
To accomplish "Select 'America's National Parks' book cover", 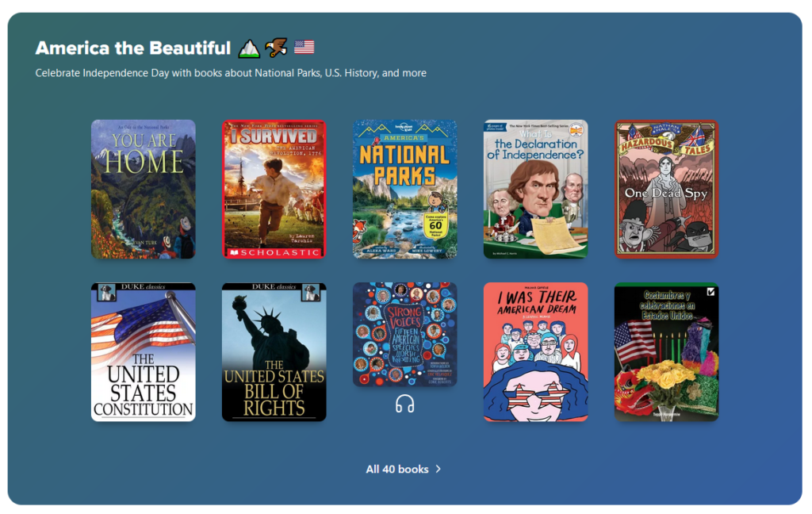I will [405, 189].
